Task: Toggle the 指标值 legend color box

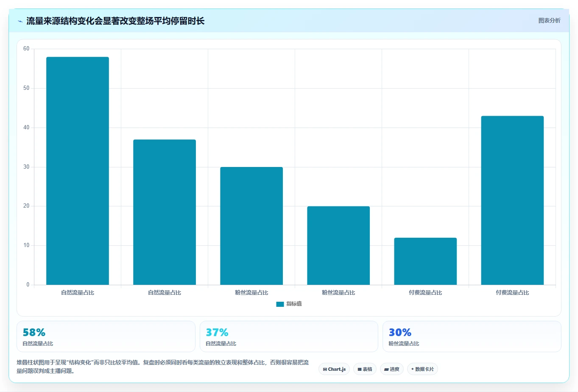Action: pyautogui.click(x=280, y=304)
